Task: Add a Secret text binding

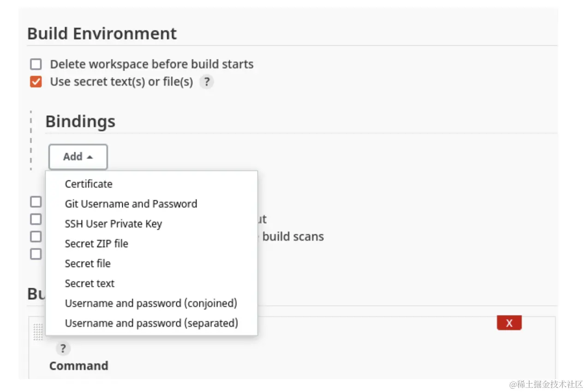Action: pos(90,283)
